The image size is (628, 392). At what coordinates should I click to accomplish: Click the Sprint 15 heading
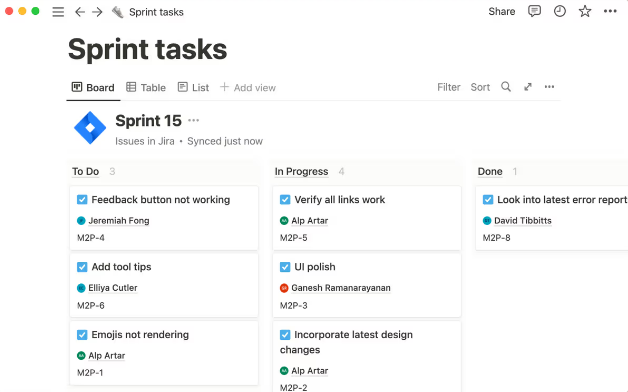click(x=148, y=121)
